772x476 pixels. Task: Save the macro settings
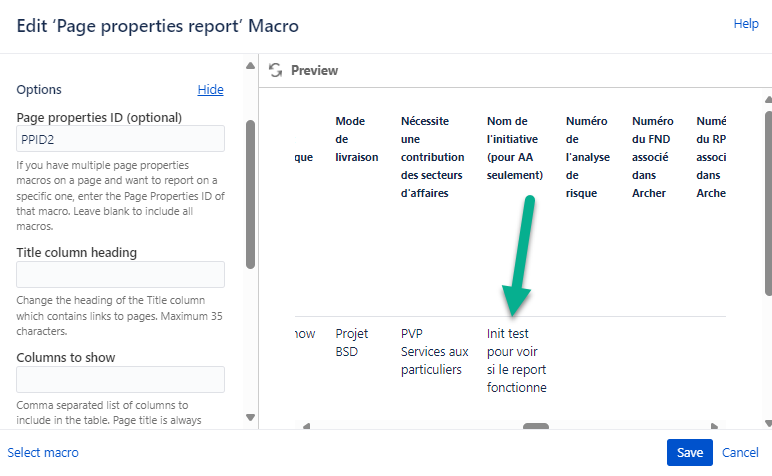tap(690, 452)
